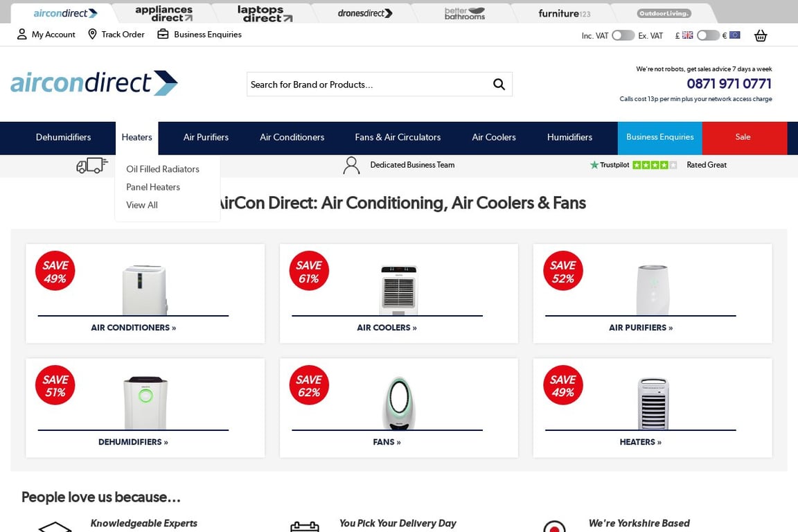
Task: Click the aircondirect main logo
Action: coord(94,83)
